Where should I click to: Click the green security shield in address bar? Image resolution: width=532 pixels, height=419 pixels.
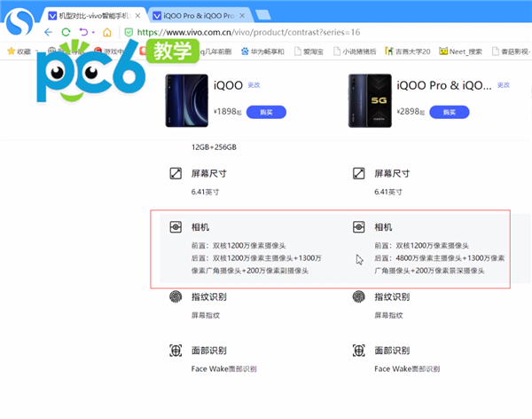(129, 32)
